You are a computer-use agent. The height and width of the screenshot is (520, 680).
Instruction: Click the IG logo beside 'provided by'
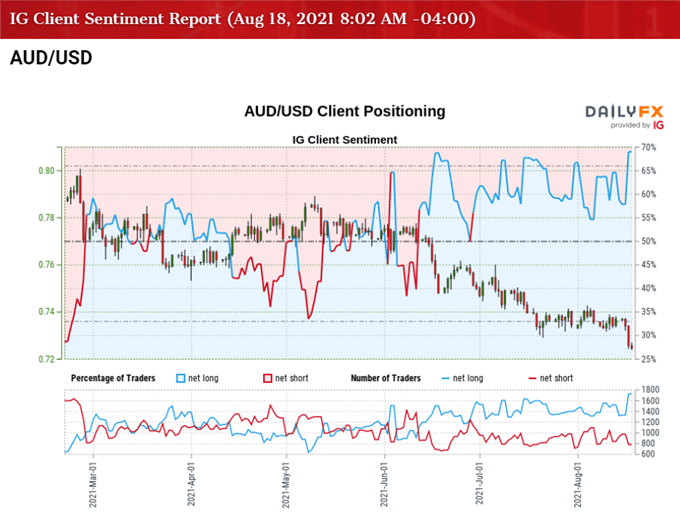coord(658,125)
